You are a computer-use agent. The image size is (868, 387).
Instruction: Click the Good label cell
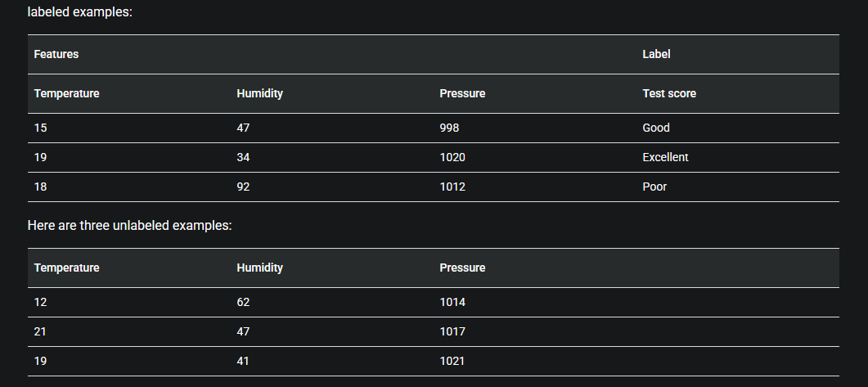click(738, 128)
